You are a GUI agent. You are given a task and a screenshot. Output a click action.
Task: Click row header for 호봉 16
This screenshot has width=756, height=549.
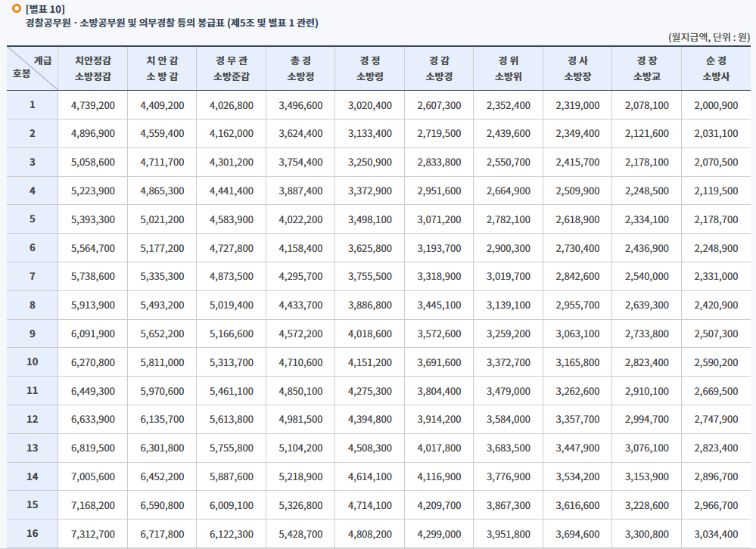(33, 533)
